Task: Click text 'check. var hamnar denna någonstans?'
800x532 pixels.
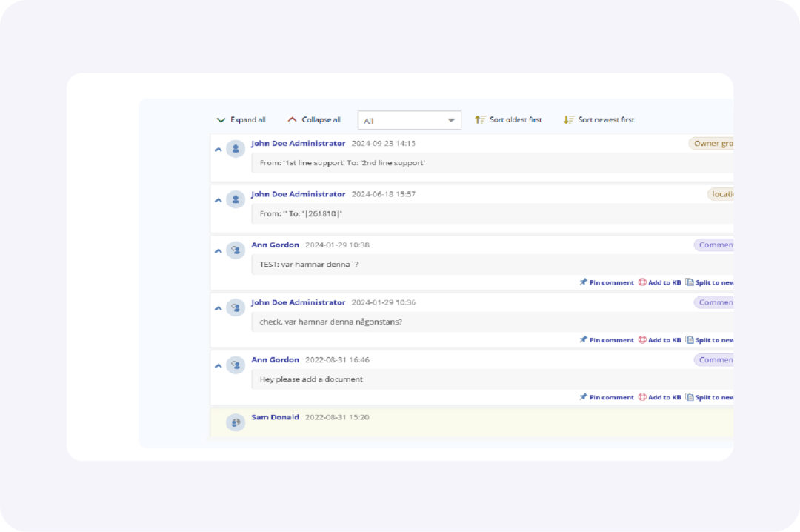Action: pyautogui.click(x=330, y=322)
